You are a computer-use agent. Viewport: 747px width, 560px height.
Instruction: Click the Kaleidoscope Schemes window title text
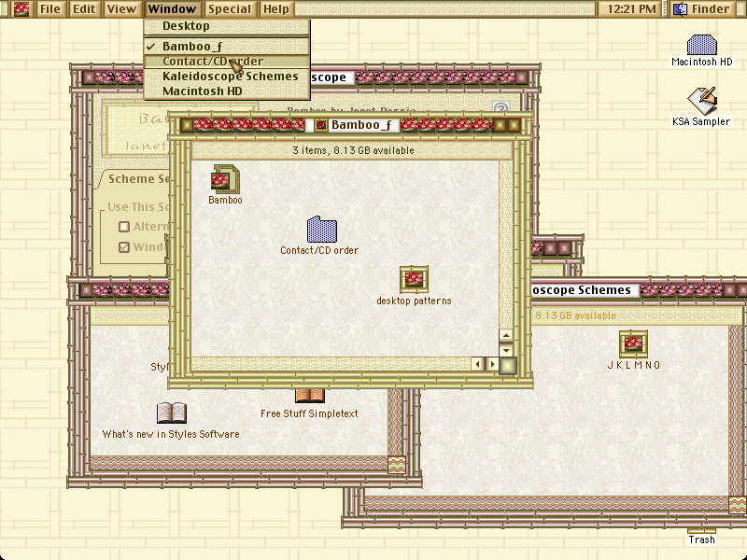[x=581, y=290]
